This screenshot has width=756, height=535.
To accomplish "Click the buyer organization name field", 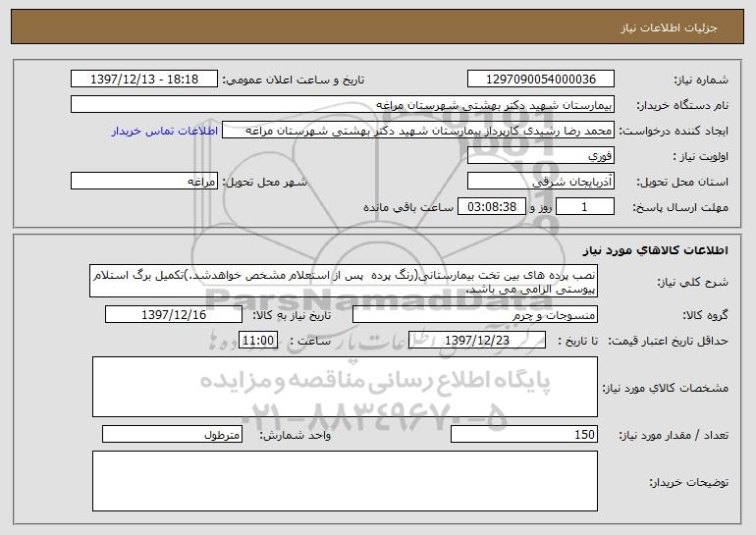I will (x=343, y=104).
